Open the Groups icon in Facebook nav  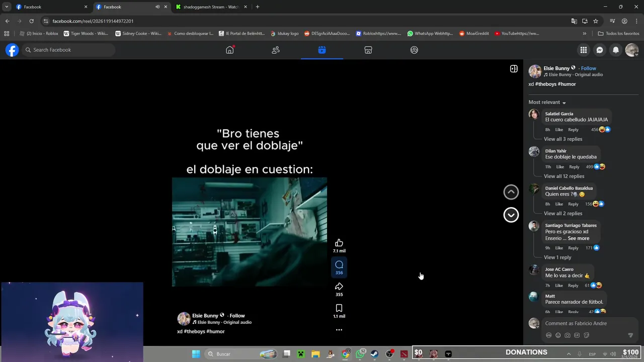[414, 50]
